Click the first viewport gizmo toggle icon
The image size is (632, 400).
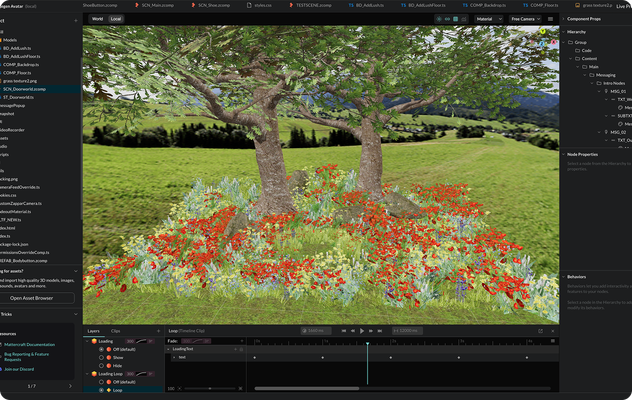coord(439,19)
